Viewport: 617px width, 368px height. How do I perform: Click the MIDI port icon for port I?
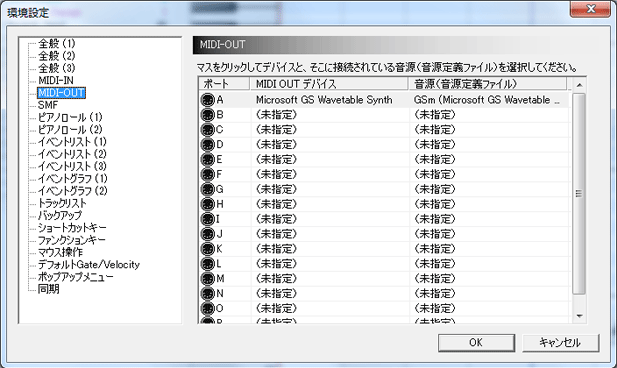pyautogui.click(x=207, y=219)
